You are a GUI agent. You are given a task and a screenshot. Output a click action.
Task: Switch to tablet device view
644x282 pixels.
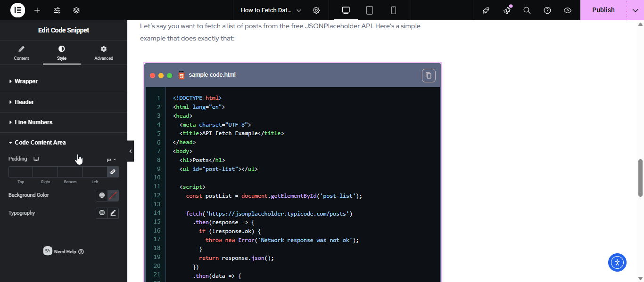pyautogui.click(x=370, y=10)
